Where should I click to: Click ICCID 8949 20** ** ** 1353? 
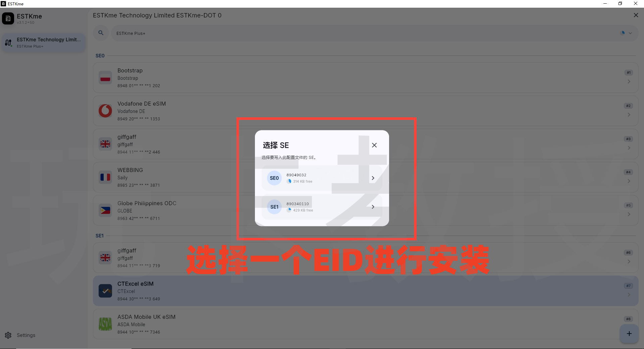tap(139, 119)
